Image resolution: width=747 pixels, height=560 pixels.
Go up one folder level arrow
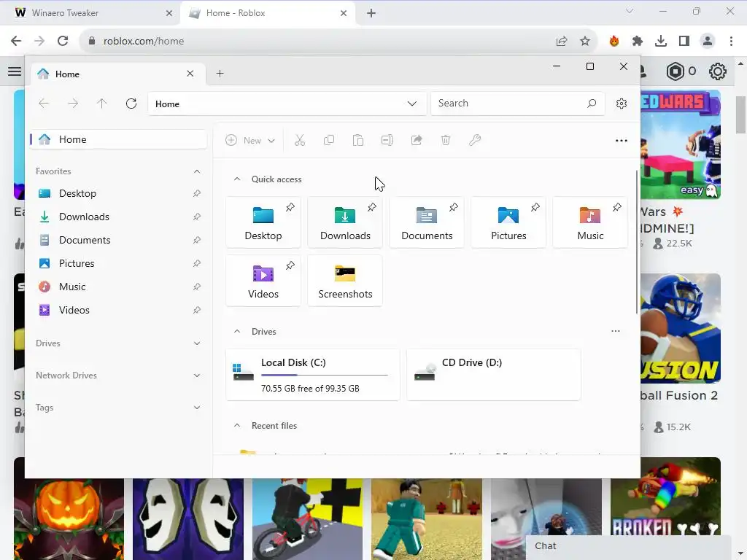[102, 104]
